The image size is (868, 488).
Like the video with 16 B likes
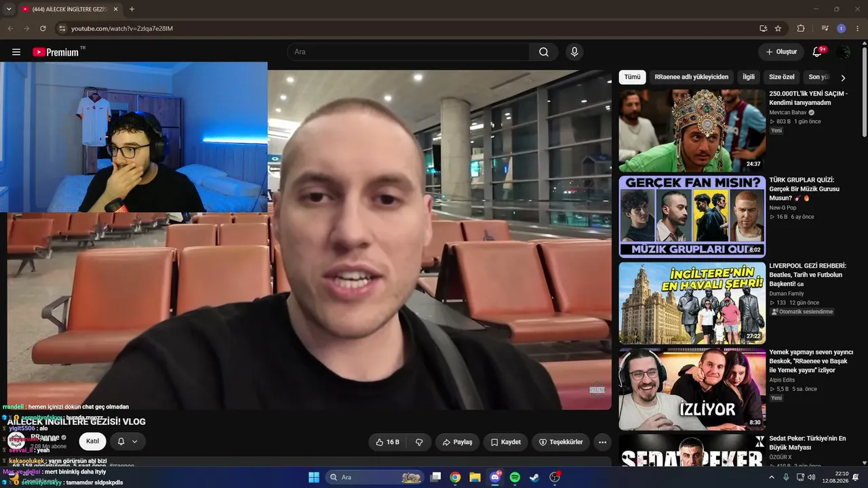(x=387, y=442)
